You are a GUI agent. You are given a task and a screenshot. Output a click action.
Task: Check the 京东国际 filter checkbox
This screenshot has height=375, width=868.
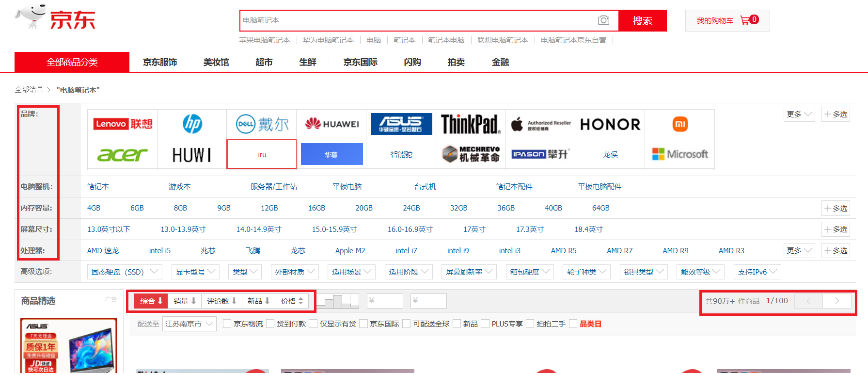point(363,324)
